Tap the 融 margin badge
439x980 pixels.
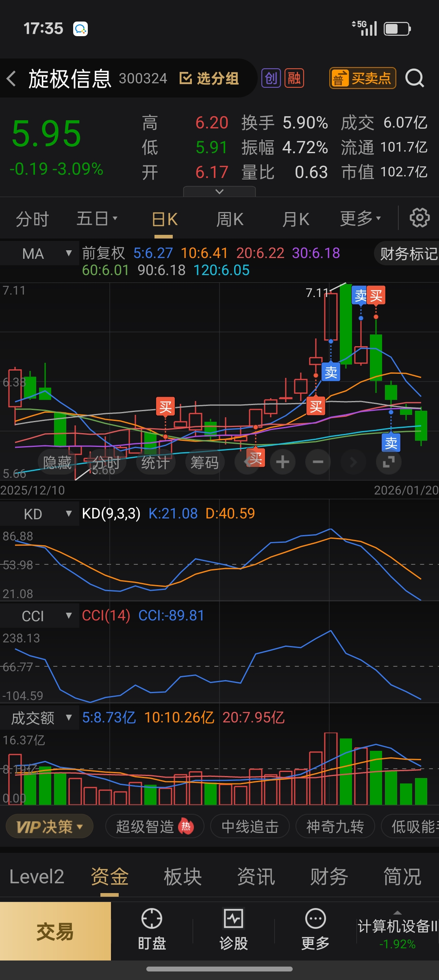[x=294, y=78]
